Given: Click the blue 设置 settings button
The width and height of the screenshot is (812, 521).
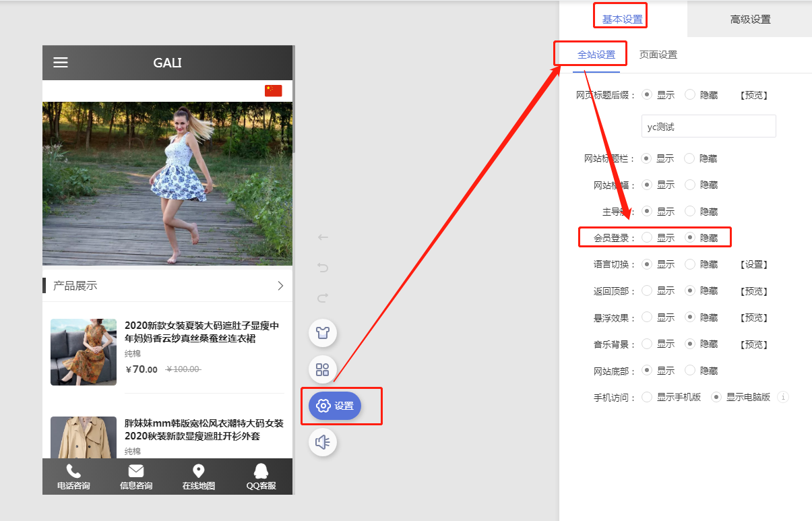Looking at the screenshot, I should tap(335, 406).
